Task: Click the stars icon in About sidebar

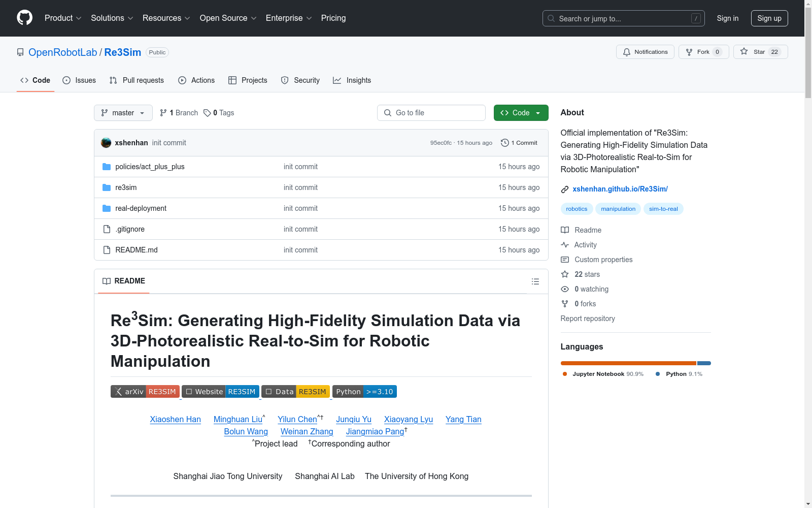Action: tap(565, 274)
